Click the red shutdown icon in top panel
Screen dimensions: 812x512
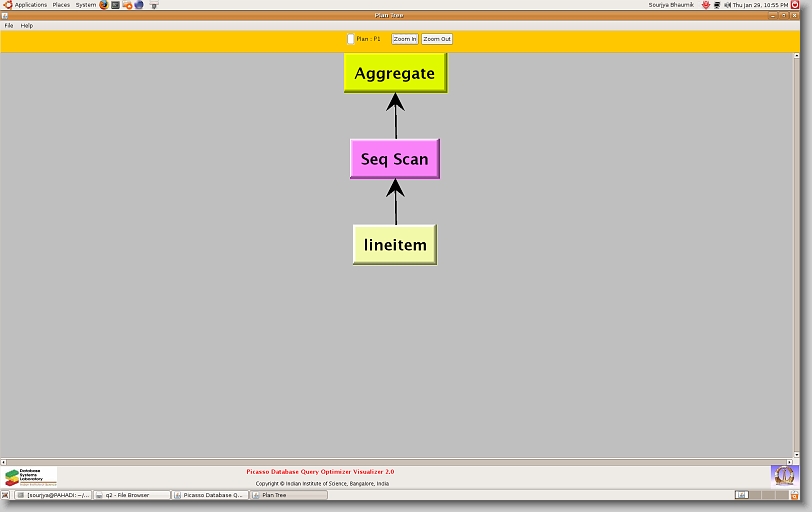pos(795,5)
